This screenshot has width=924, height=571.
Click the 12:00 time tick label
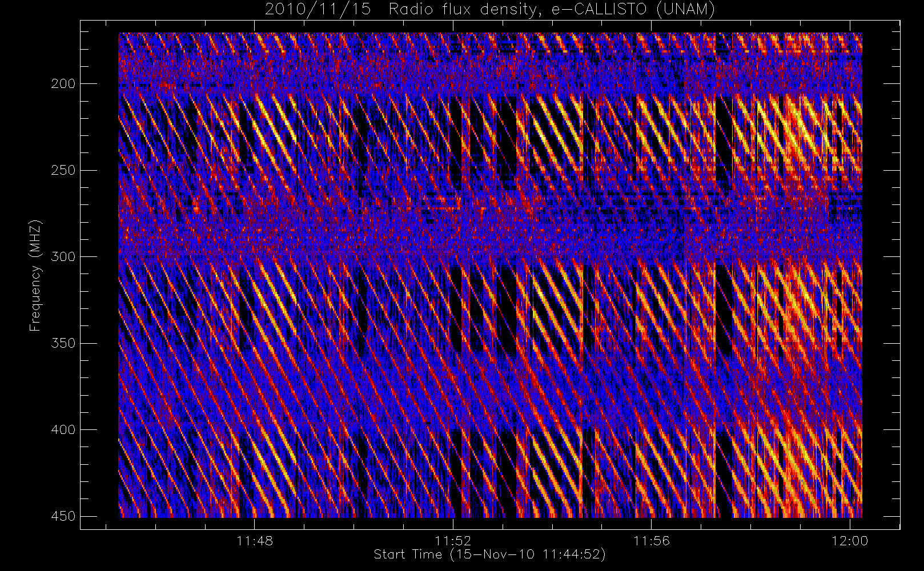[x=850, y=541]
